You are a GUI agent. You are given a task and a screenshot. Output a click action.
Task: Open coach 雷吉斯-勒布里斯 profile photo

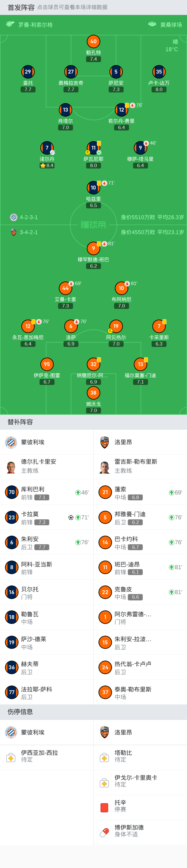tap(105, 467)
